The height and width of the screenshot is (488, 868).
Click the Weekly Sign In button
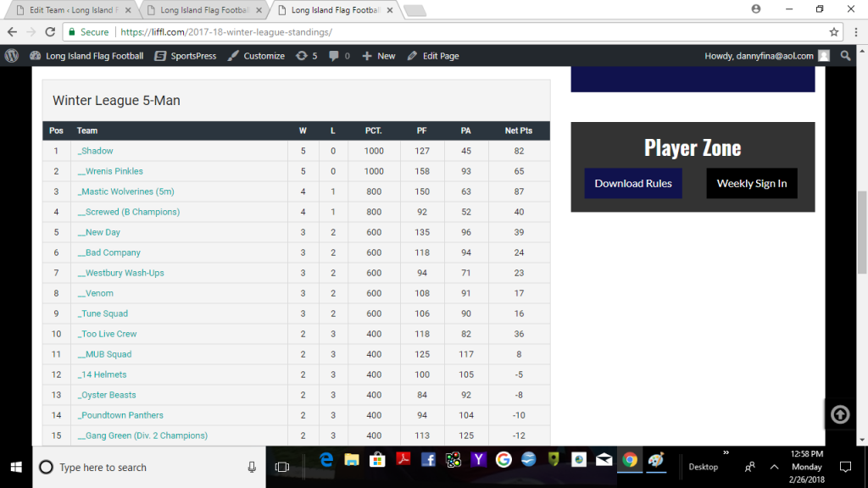click(x=751, y=183)
